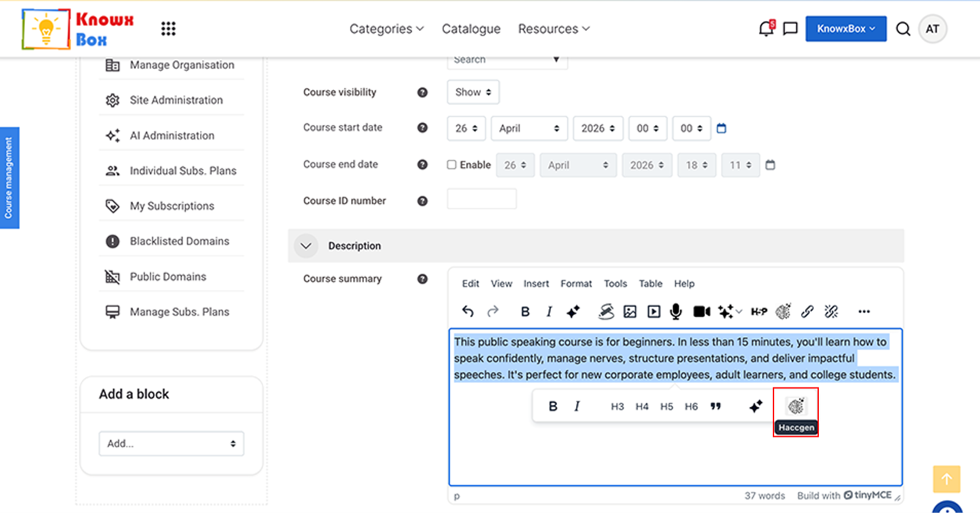Click the media play-box icon in the toolbar
980x513 pixels.
click(654, 312)
